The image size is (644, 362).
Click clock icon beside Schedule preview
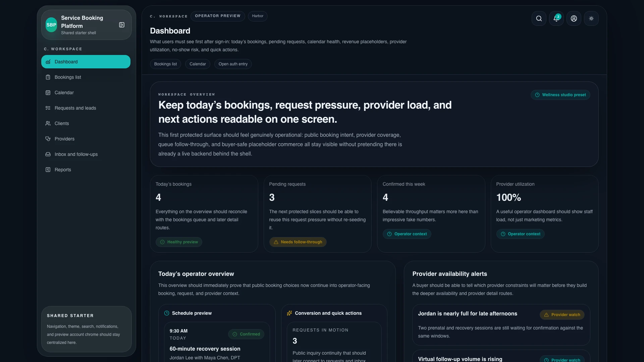167,313
